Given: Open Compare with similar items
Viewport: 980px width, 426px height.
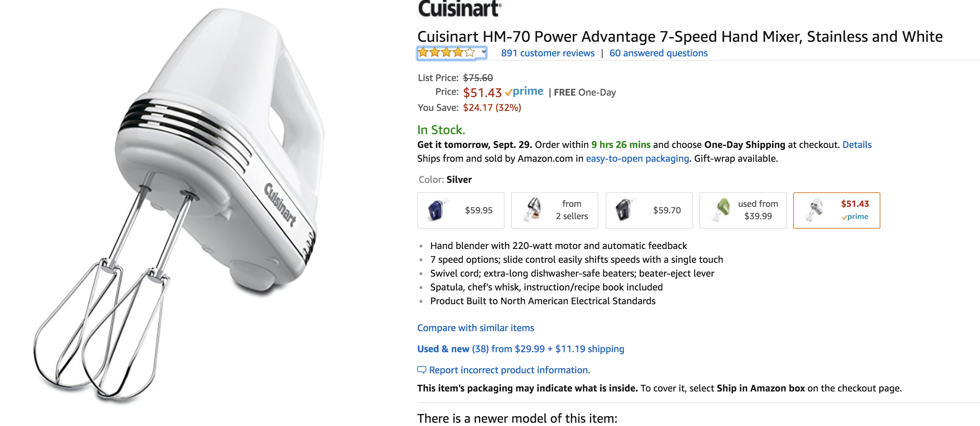Looking at the screenshot, I should [x=475, y=328].
